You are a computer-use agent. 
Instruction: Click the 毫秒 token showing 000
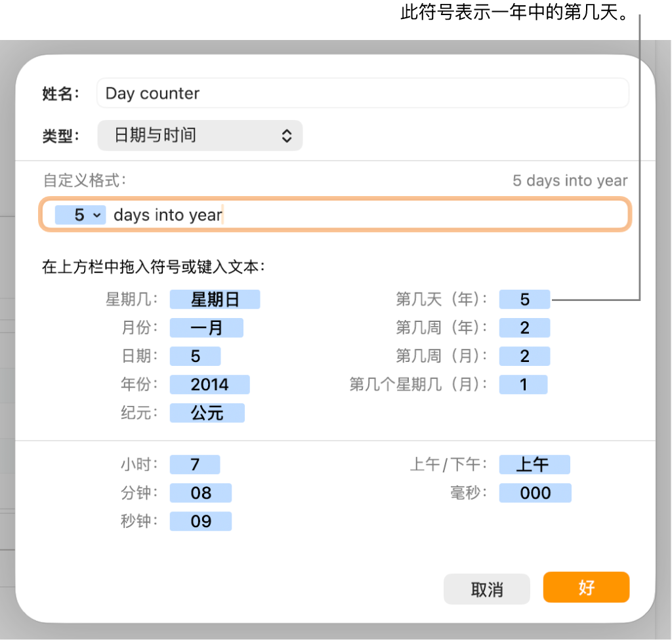tap(535, 492)
